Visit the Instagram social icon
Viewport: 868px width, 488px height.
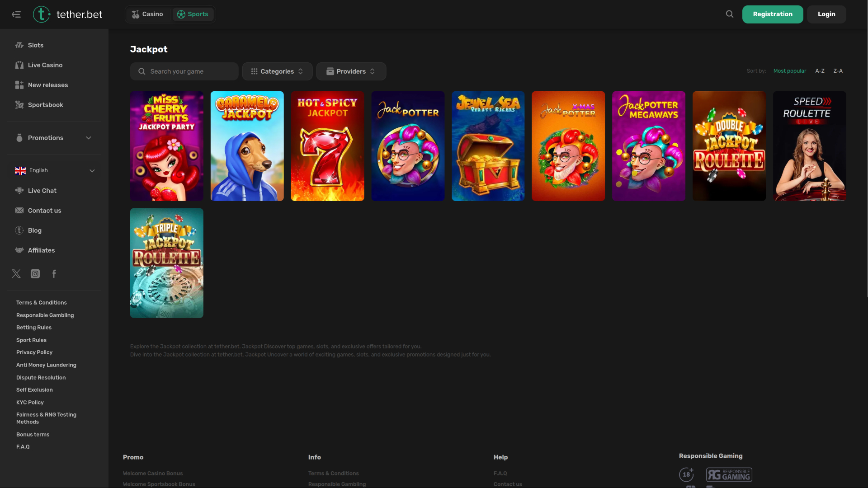(x=35, y=273)
